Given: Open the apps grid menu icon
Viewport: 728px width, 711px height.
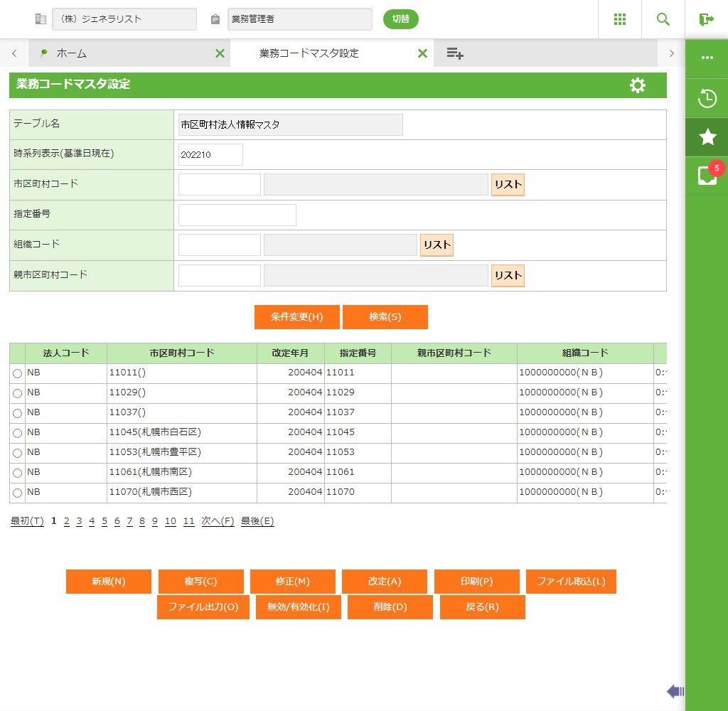Looking at the screenshot, I should 619,19.
